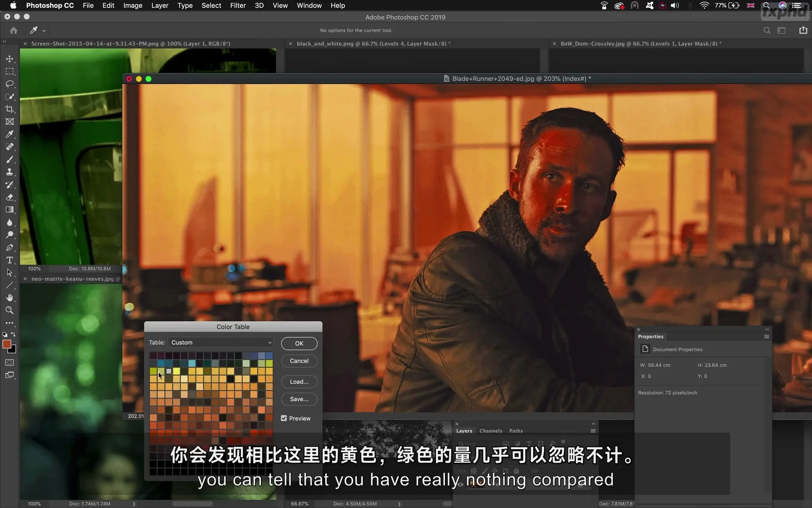The image size is (812, 508).
Task: Click the Save... button
Action: click(299, 399)
